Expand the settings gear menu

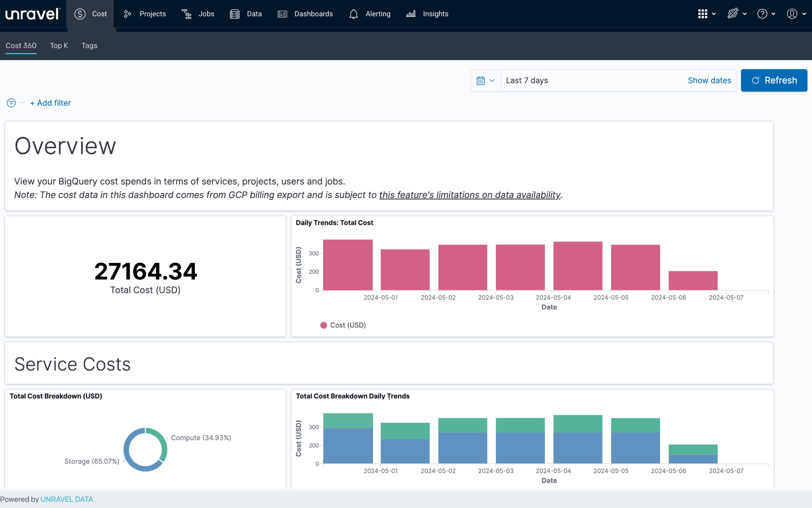pos(737,14)
